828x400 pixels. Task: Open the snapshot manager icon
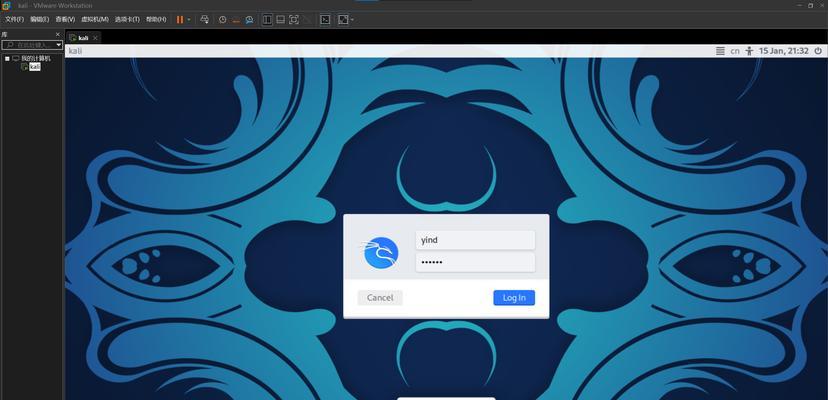pyautogui.click(x=249, y=20)
